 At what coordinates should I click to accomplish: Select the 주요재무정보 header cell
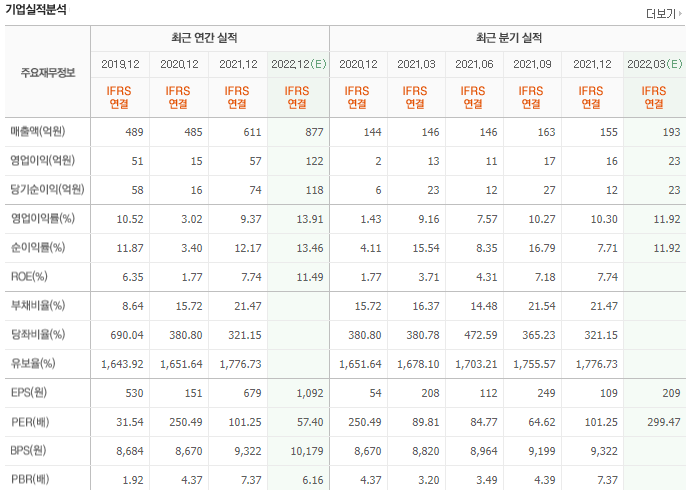[48, 73]
